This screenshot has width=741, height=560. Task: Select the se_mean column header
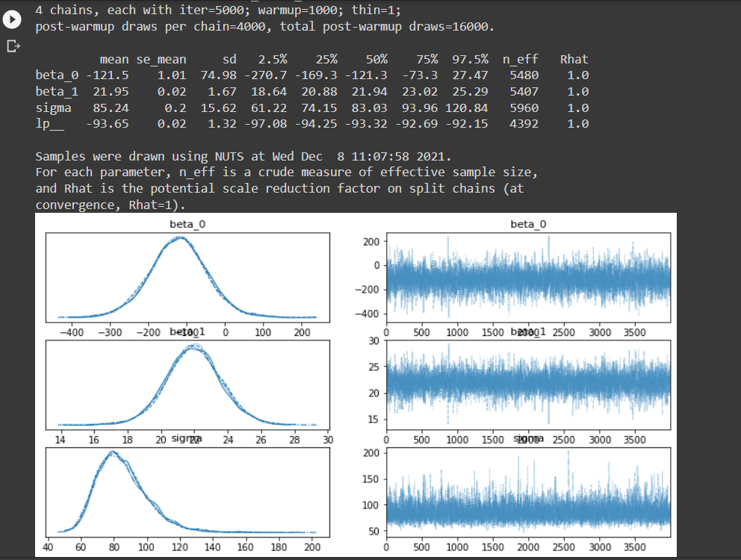161,60
